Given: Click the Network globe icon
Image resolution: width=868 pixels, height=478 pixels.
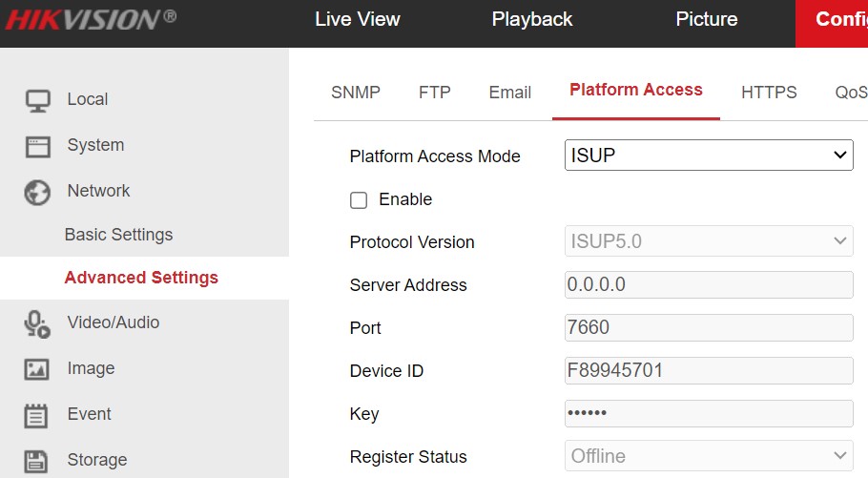Looking at the screenshot, I should point(37,192).
